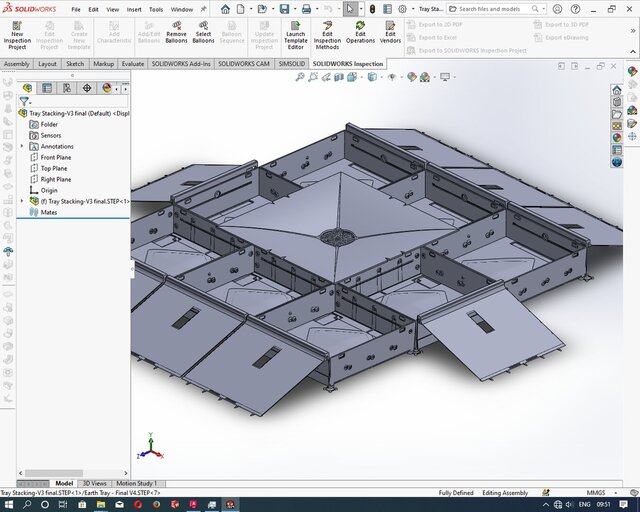Click New Inspection Project icon
Viewport: 640px width, 512px height.
click(18, 25)
